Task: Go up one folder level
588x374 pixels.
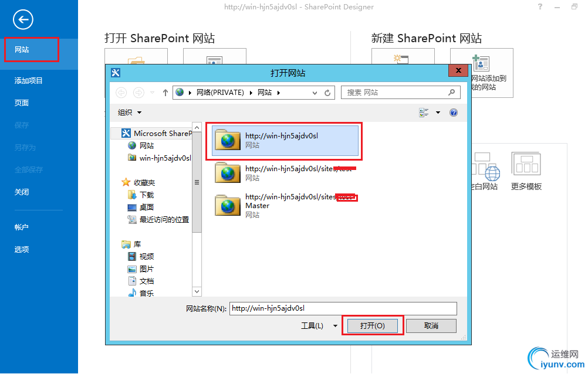Action: 165,93
